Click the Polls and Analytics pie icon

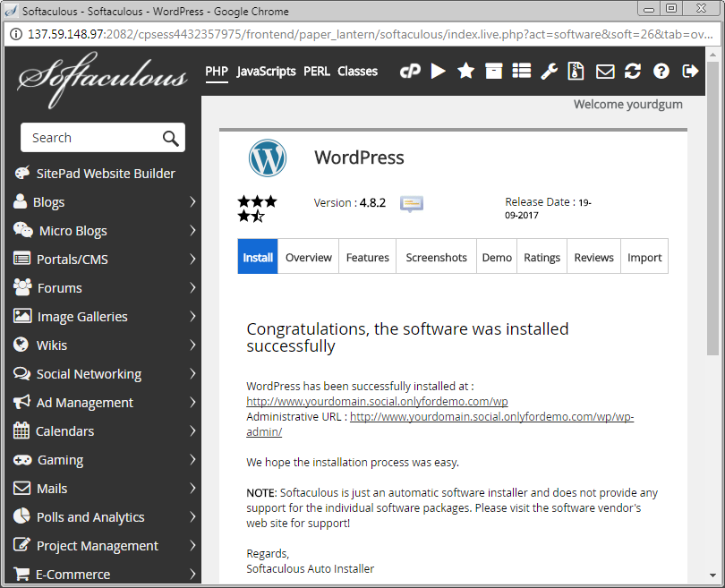[21, 516]
